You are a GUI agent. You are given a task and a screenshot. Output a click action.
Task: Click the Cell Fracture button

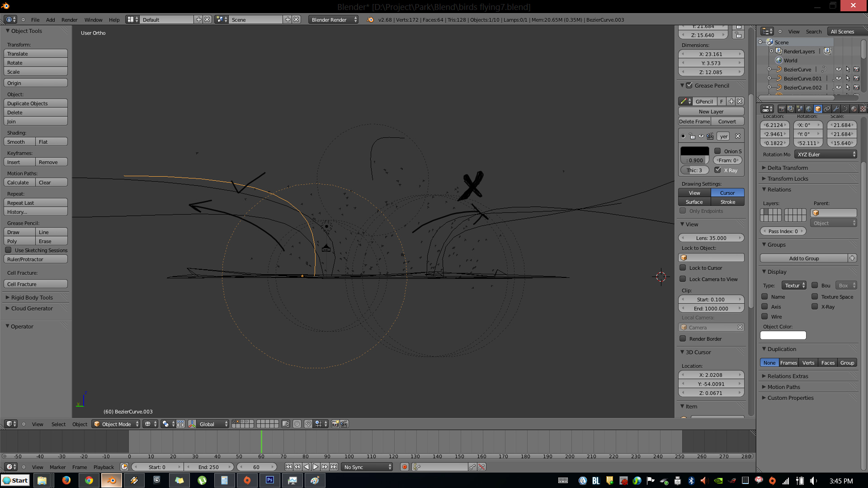(36, 284)
